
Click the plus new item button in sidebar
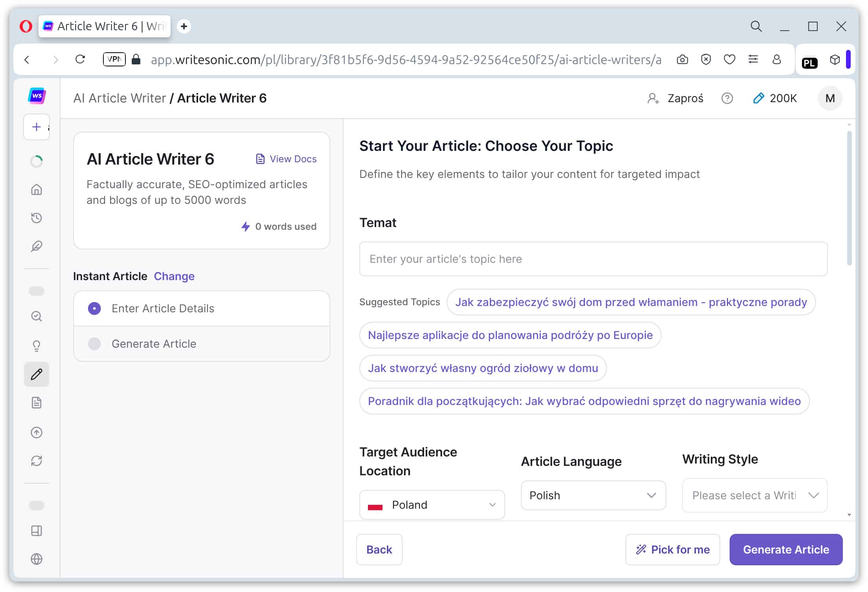click(37, 127)
